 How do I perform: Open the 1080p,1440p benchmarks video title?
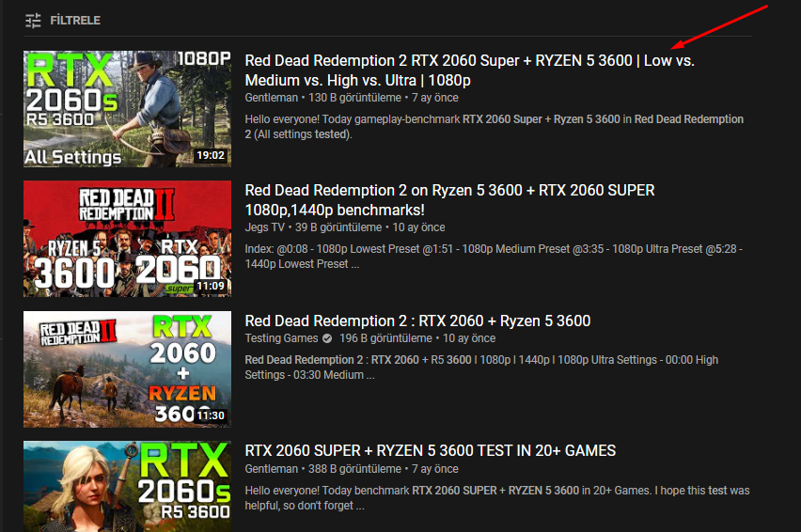(449, 200)
